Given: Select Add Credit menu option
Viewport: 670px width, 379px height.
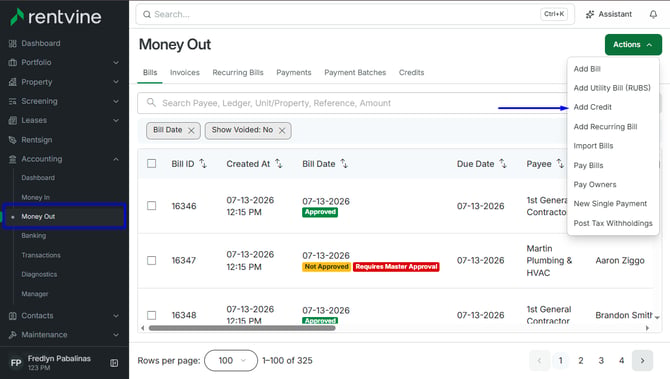Looking at the screenshot, I should [593, 107].
